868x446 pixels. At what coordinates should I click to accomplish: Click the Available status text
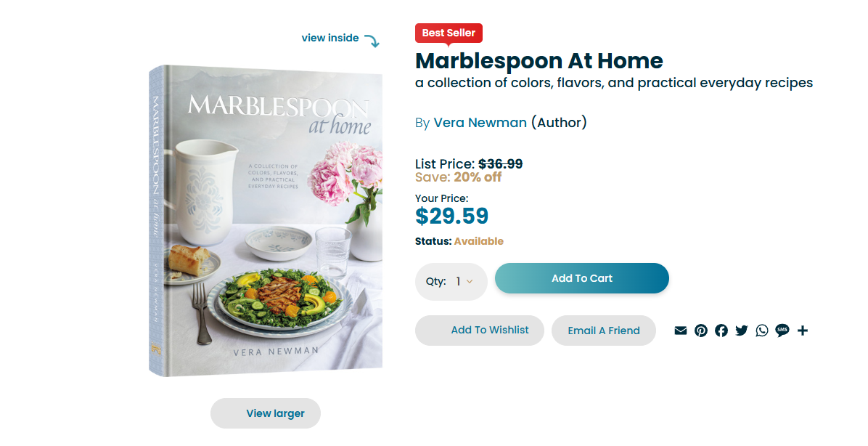[478, 241]
